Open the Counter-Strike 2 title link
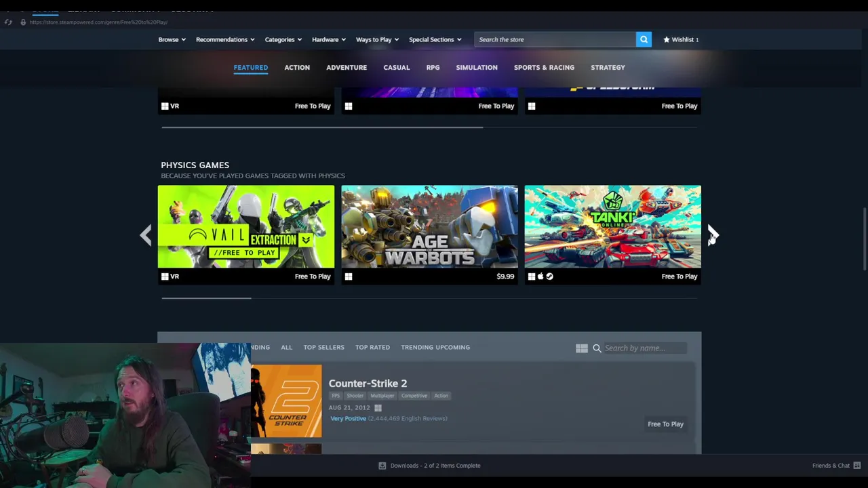 (368, 383)
